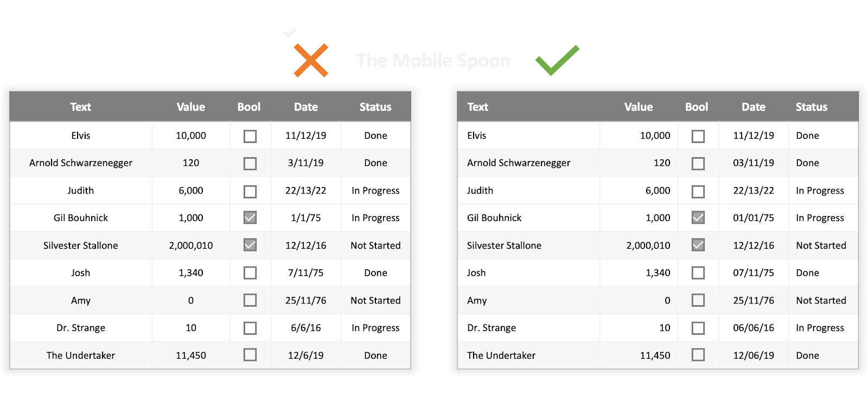The image size is (868, 401).
Task: Uncheck Gil Bouhnick's checkbox in the centered-text table
Action: tap(250, 218)
